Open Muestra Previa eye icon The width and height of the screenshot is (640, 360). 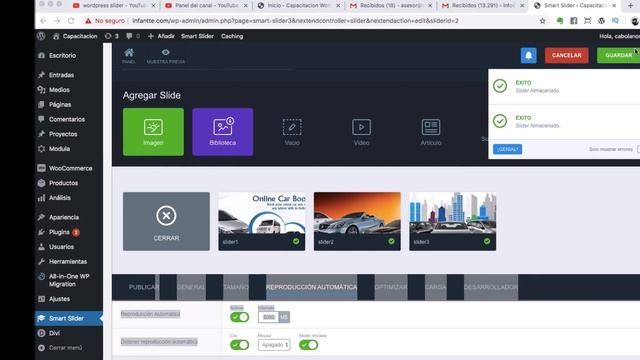(x=165, y=56)
